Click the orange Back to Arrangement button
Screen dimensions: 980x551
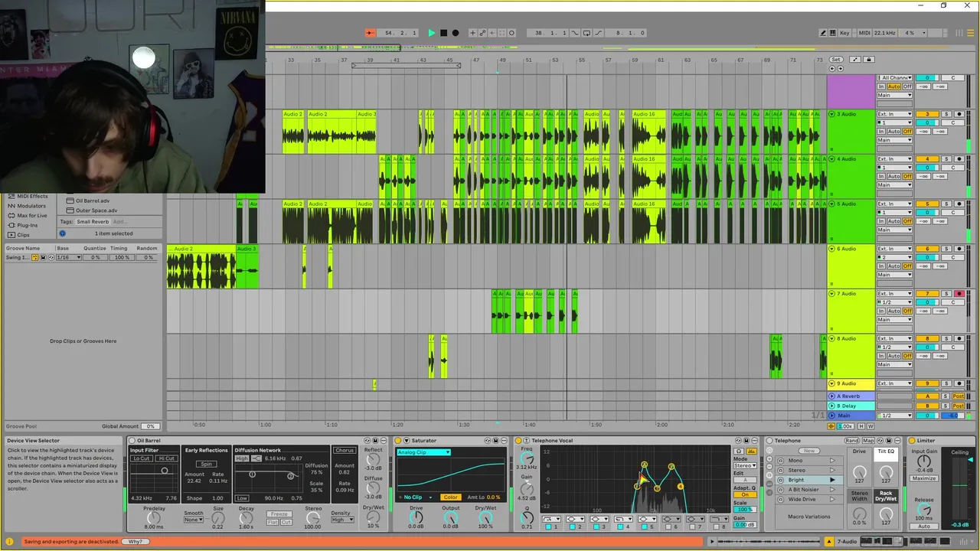click(x=371, y=33)
